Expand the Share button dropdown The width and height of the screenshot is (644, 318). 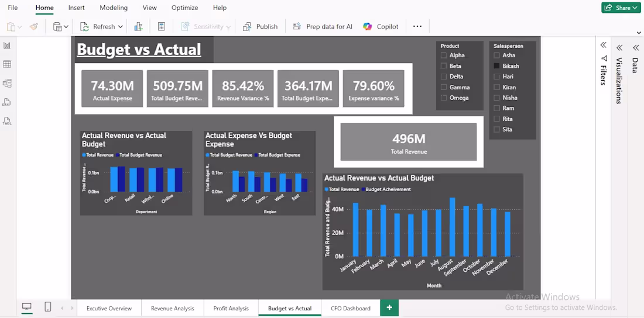[635, 8]
